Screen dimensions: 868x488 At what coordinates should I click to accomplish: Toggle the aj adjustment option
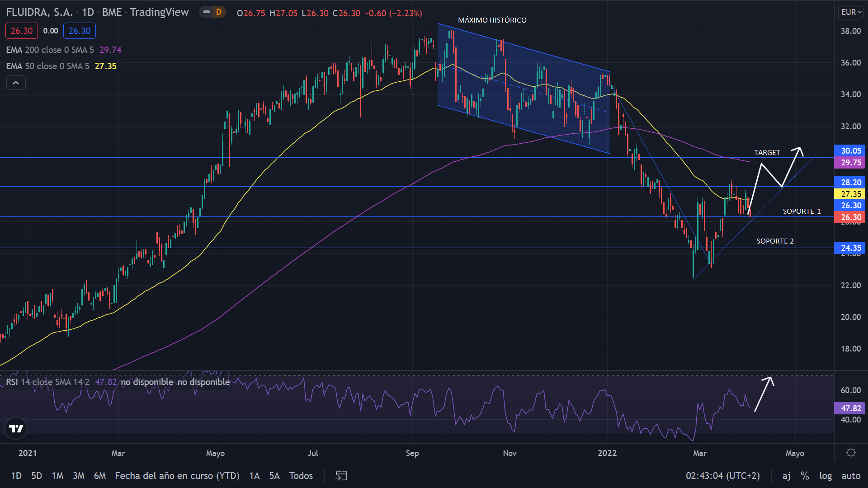787,476
